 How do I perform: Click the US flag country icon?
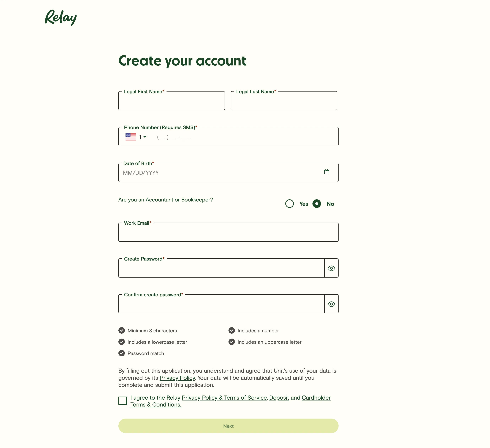(130, 137)
